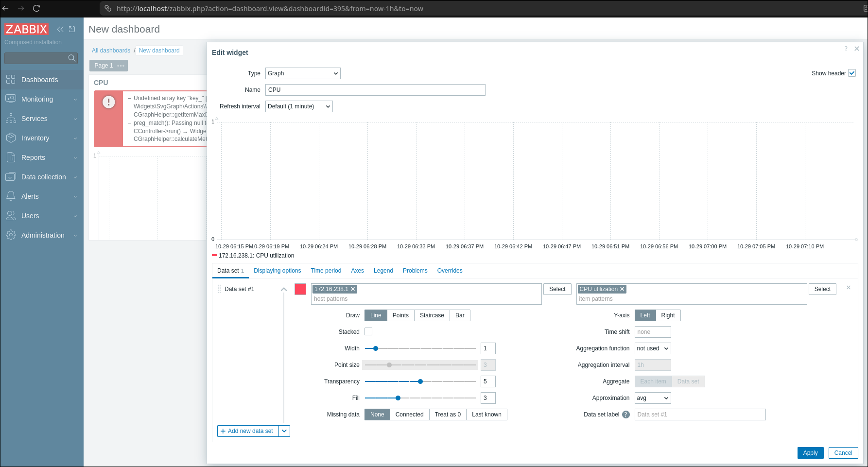Screen dimensions: 868x467
Task: Open the widget Type dropdown
Action: click(x=302, y=73)
